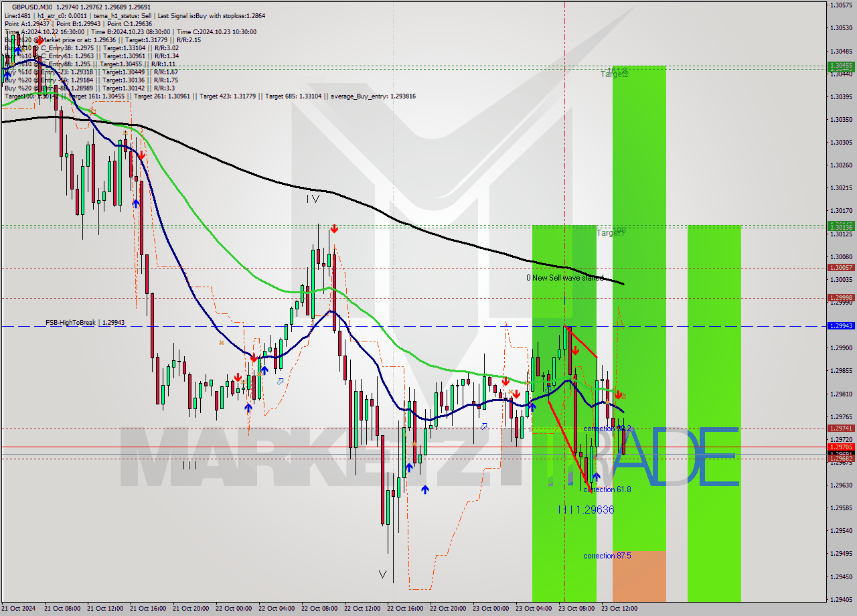Click the wave 'V' label at chart low

[x=382, y=574]
